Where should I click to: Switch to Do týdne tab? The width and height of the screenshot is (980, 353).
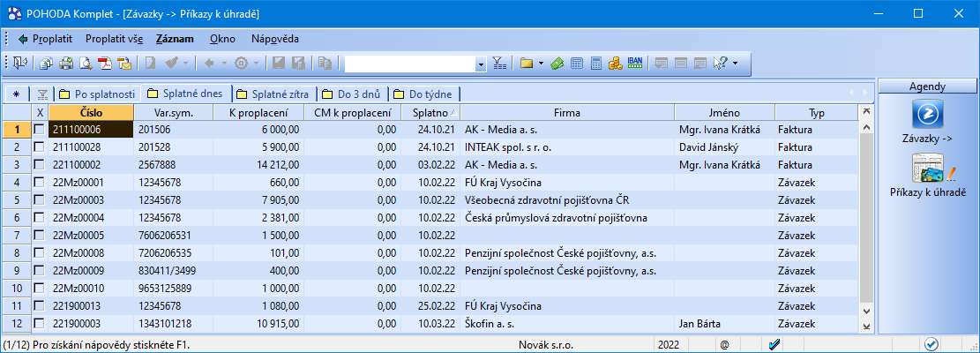pos(425,94)
